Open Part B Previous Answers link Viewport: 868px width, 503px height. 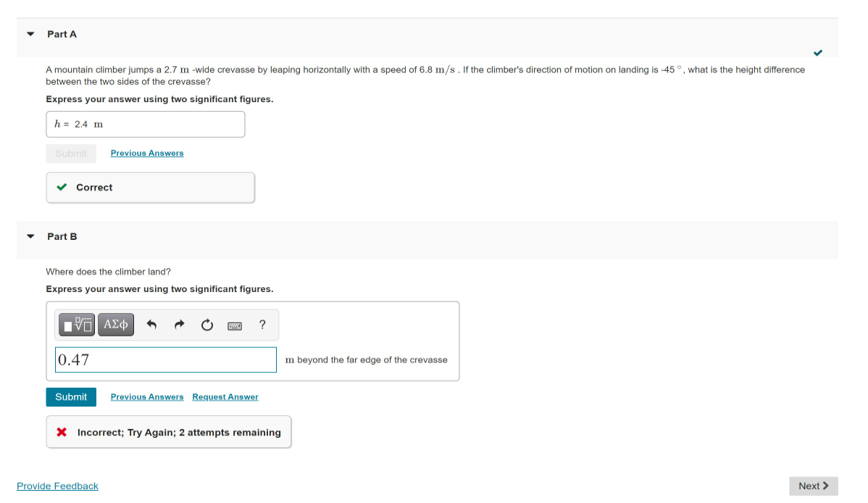point(146,396)
